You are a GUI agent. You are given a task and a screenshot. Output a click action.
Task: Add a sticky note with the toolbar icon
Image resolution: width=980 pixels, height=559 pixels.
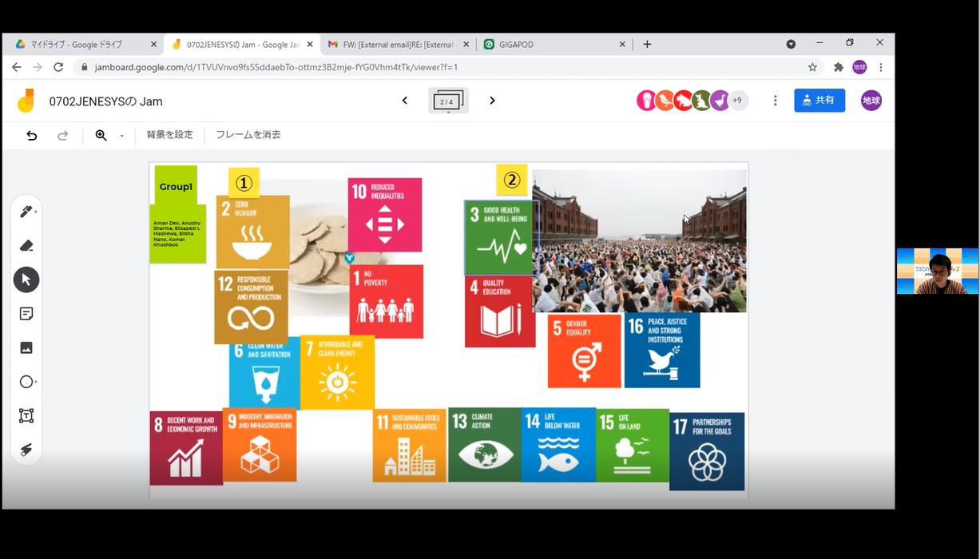26,314
